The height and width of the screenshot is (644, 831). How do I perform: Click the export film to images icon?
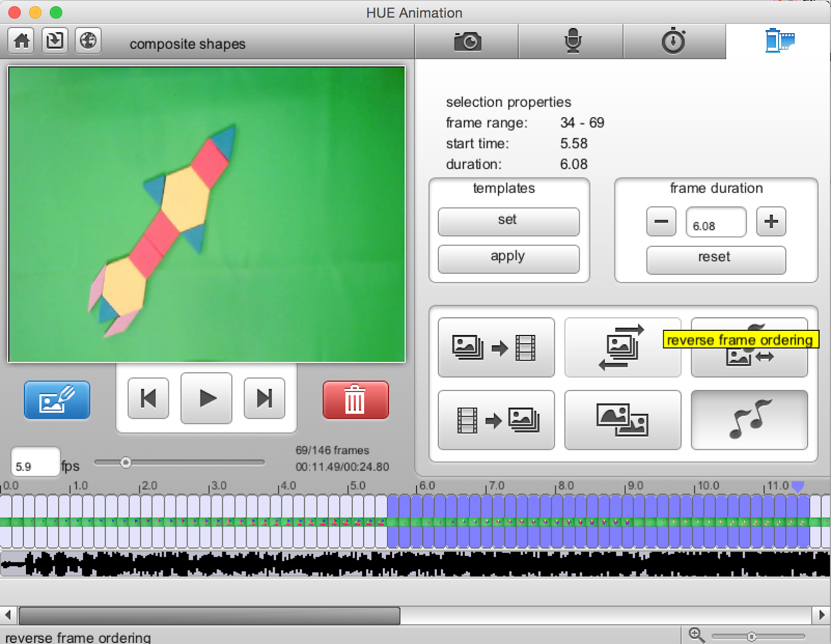click(497, 420)
